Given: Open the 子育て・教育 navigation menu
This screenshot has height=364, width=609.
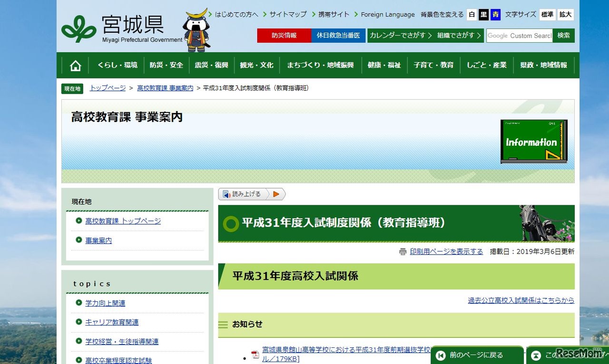Looking at the screenshot, I should click(433, 65).
